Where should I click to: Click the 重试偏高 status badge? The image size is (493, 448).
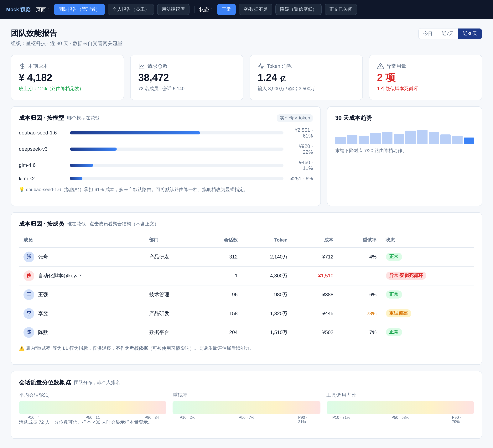pos(398,313)
